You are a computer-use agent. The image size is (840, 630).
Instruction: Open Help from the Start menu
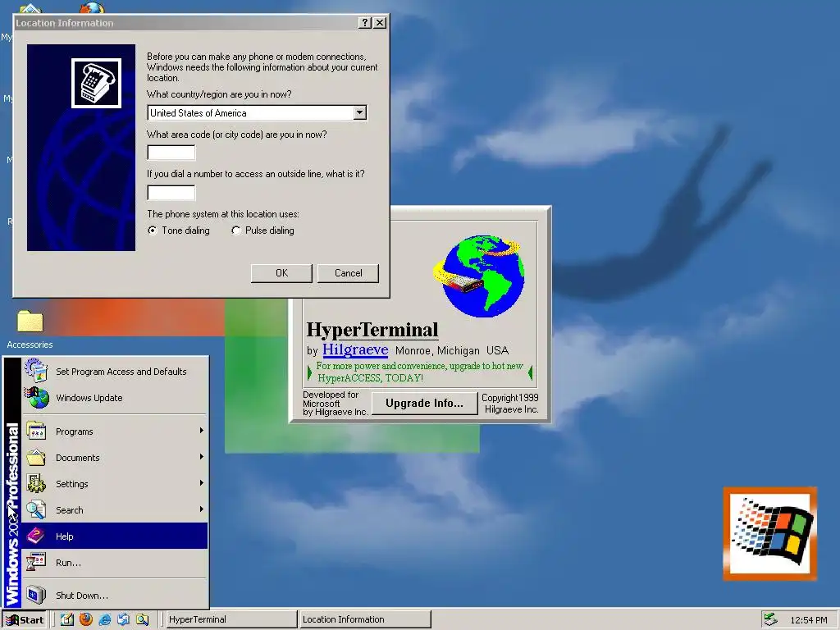[x=115, y=536]
